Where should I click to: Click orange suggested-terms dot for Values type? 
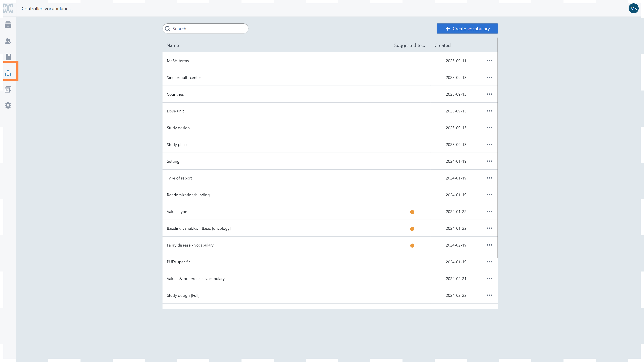tap(412, 212)
